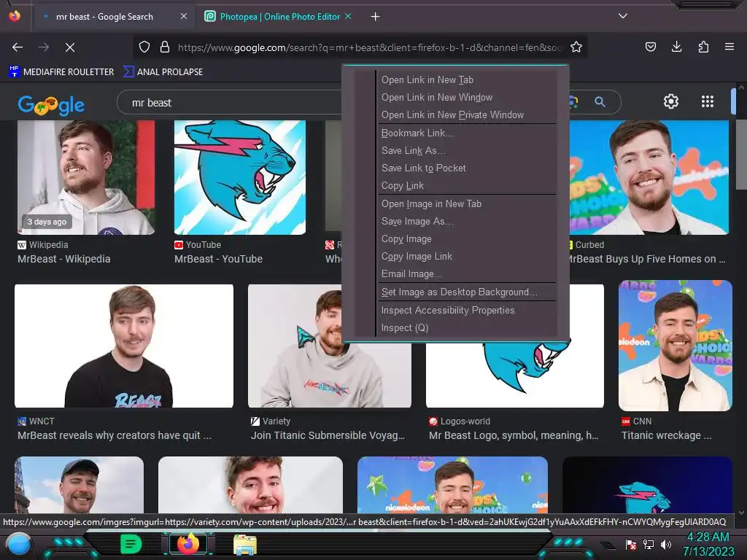
Task: Choose Copy Image menu entry
Action: 406,239
